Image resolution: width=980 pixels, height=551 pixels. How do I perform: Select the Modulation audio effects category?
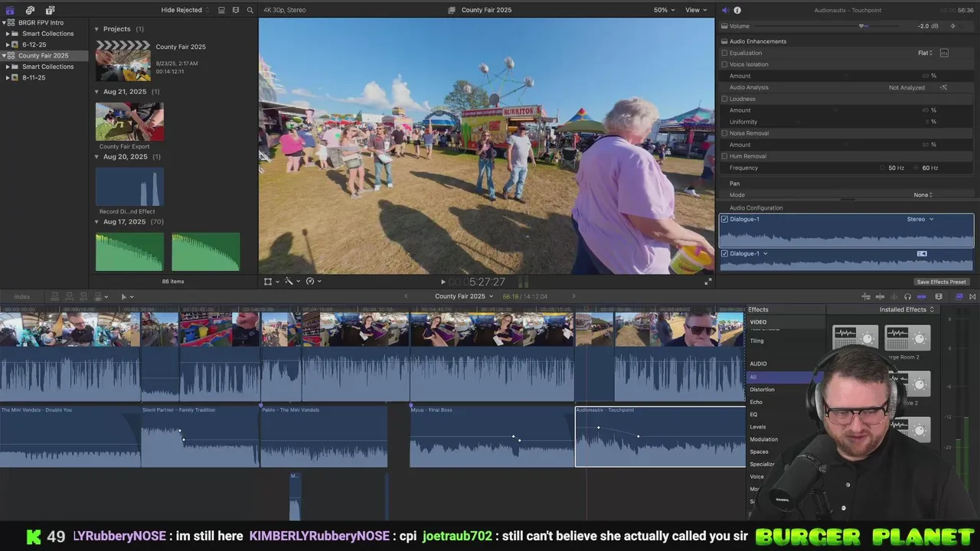763,439
